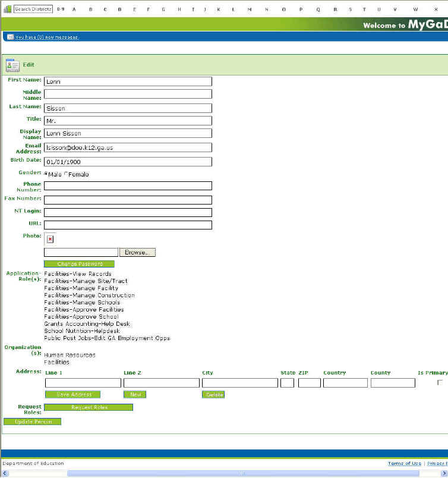The height and width of the screenshot is (478, 448).
Task: Click the 'Facilities-View Records' role text
Action: point(78,274)
